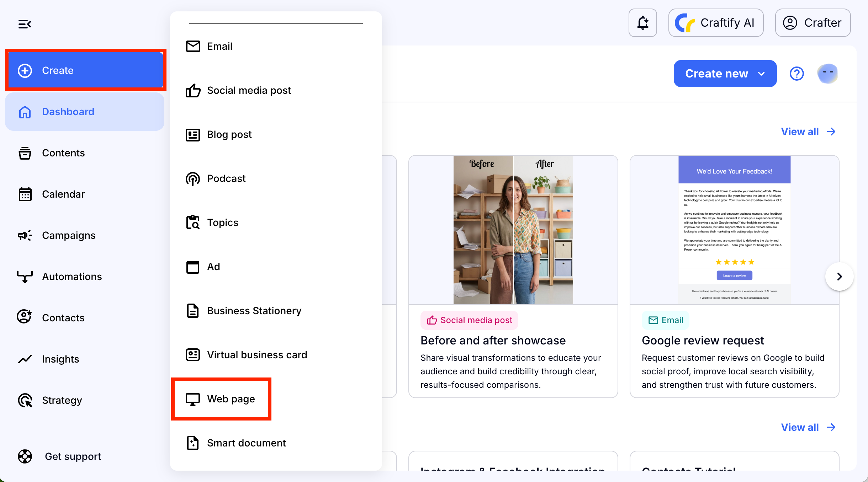Open the Insights section
Screen dimensions: 868x482
pos(60,359)
